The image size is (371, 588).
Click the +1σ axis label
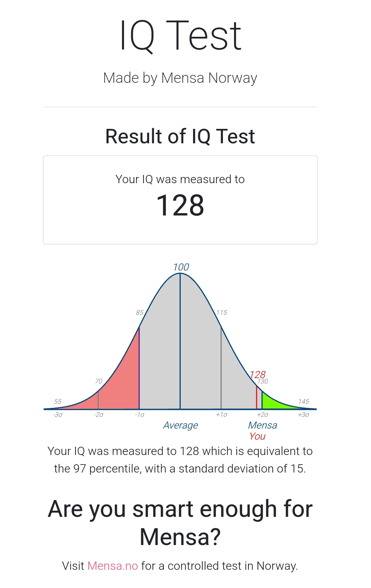click(x=222, y=415)
